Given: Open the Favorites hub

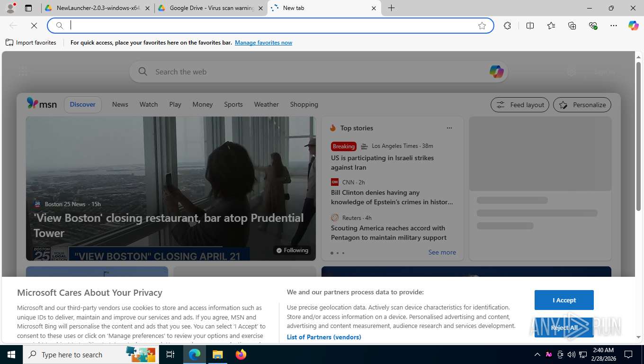Looking at the screenshot, I should 551,26.
